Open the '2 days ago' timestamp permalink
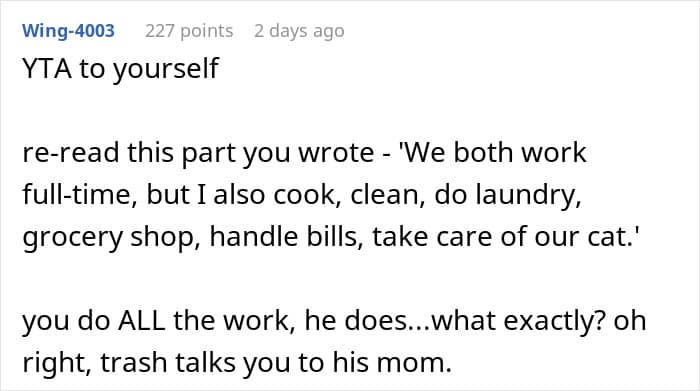This screenshot has width=700, height=391. (x=299, y=31)
